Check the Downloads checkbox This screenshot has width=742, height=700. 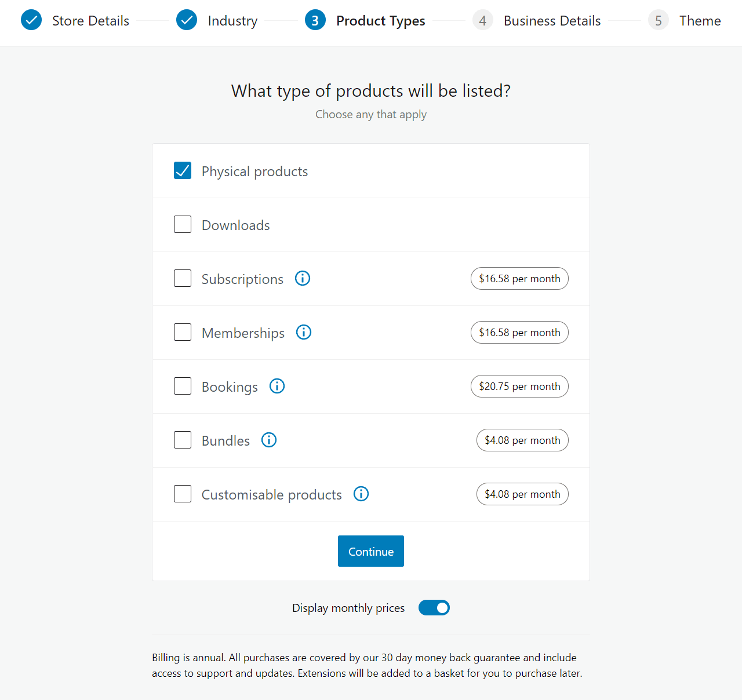pos(183,224)
